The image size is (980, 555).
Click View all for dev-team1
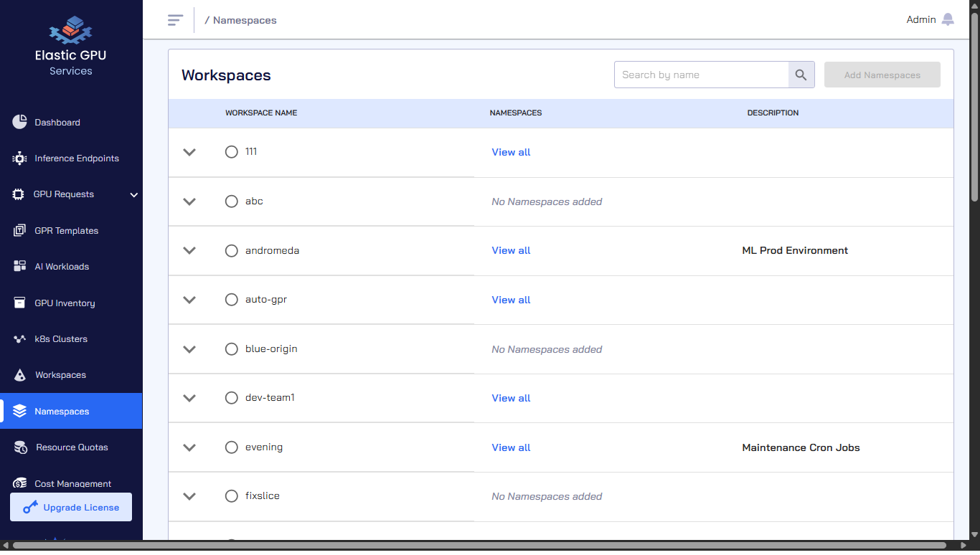(x=511, y=398)
